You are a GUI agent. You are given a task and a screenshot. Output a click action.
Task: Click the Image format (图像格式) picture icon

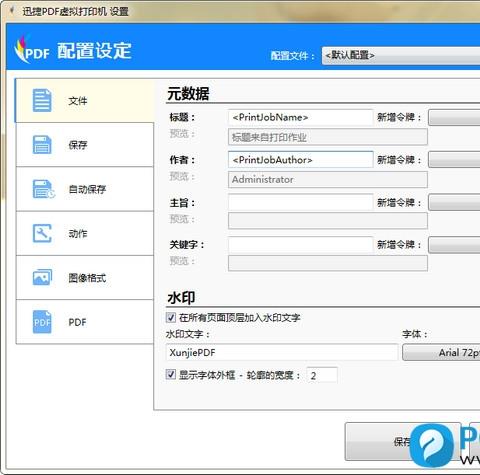(x=42, y=277)
